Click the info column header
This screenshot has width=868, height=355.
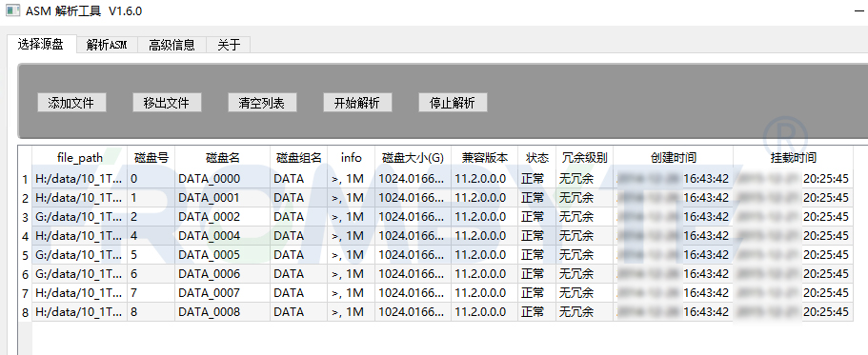coord(351,158)
